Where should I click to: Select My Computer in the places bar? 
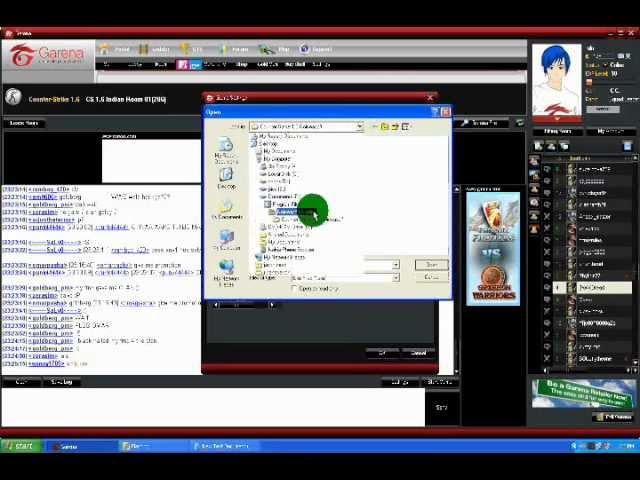[x=226, y=240]
